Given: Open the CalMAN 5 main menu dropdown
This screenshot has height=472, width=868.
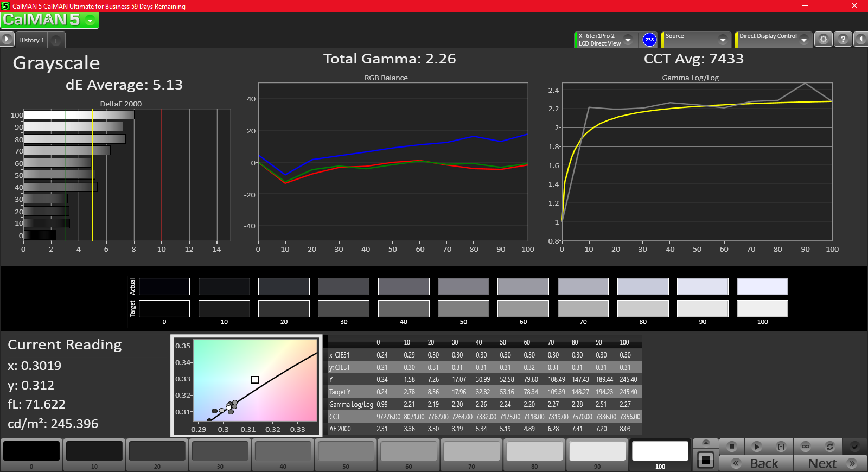Looking at the screenshot, I should click(x=90, y=21).
